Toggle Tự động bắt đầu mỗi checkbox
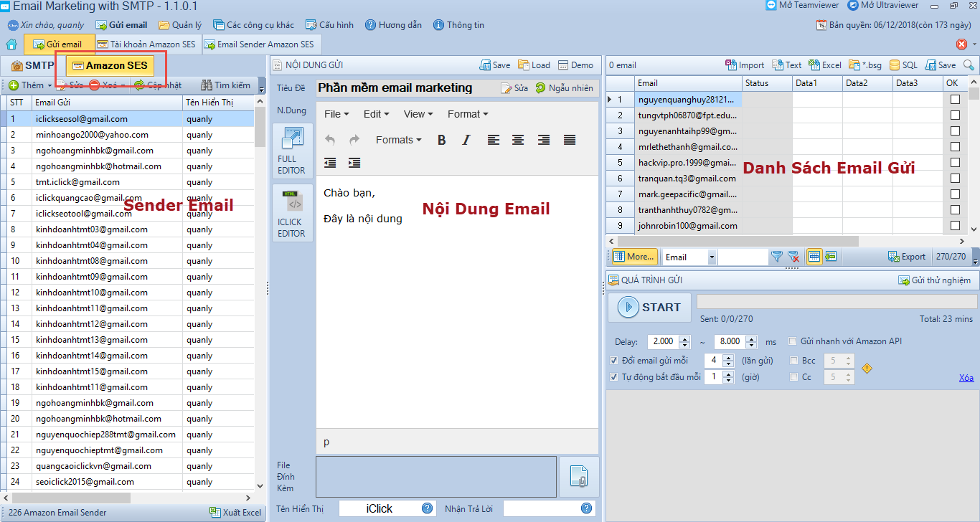Viewport: 980px width, 522px height. [x=613, y=377]
